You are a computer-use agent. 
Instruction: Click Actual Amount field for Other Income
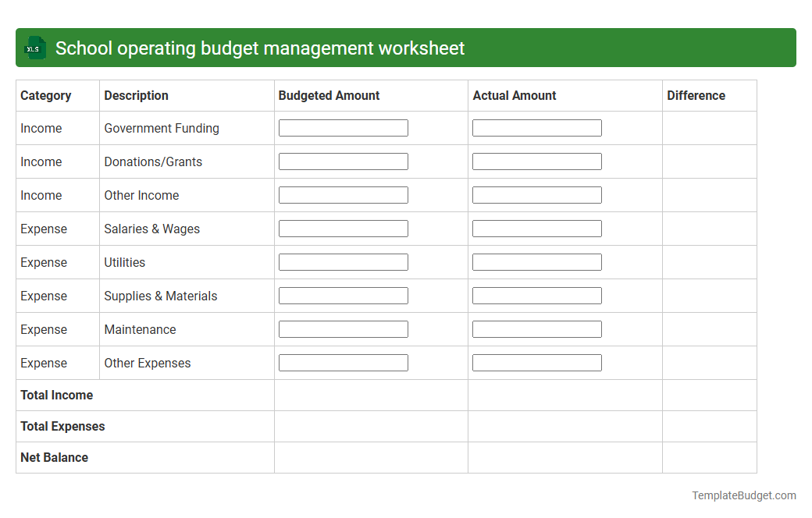[x=536, y=194]
